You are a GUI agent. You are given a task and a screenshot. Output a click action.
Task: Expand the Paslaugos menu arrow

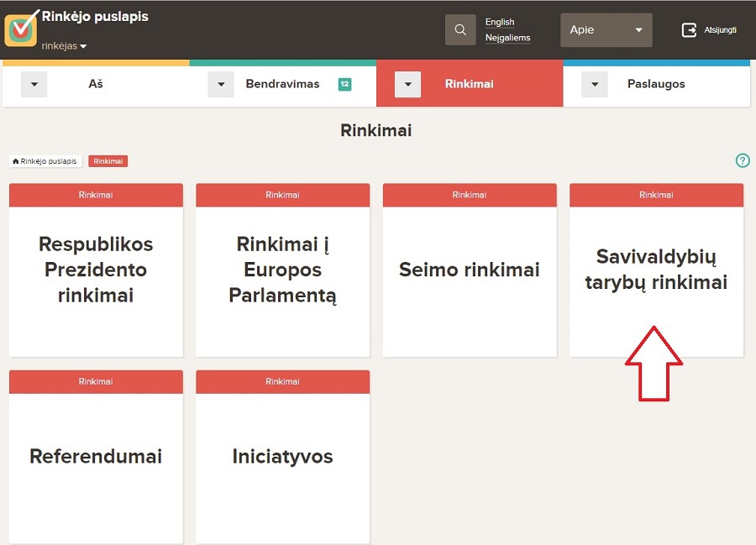[x=595, y=84]
